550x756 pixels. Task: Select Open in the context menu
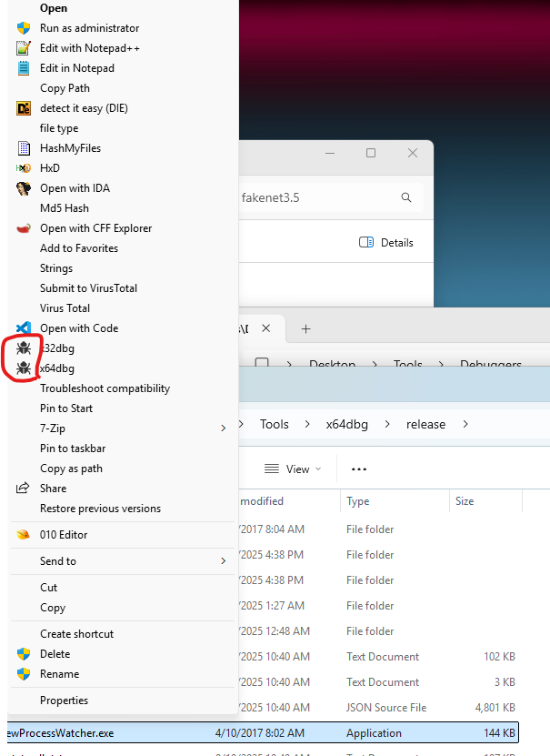54,8
